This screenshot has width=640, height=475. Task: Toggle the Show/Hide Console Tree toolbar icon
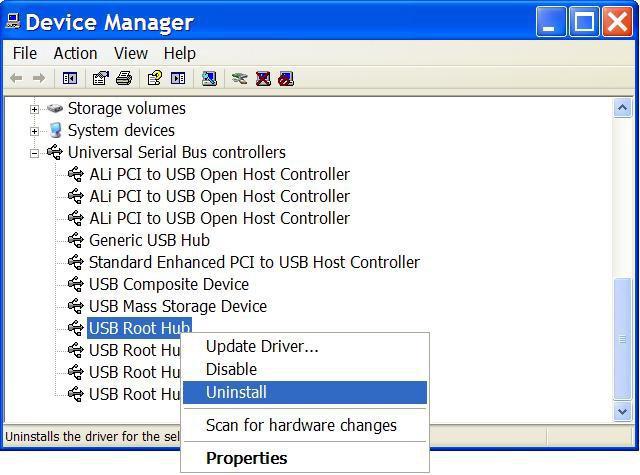point(70,78)
